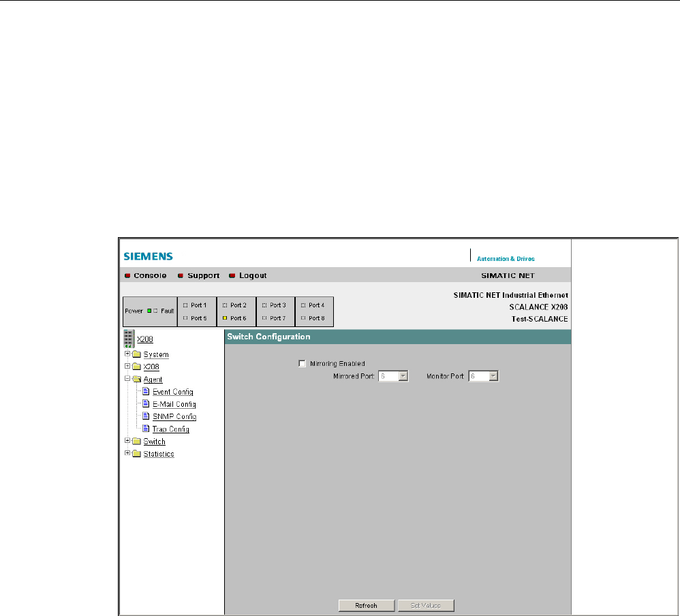Image resolution: width=680 pixels, height=616 pixels.
Task: Open the Console menu item
Action: click(150, 275)
